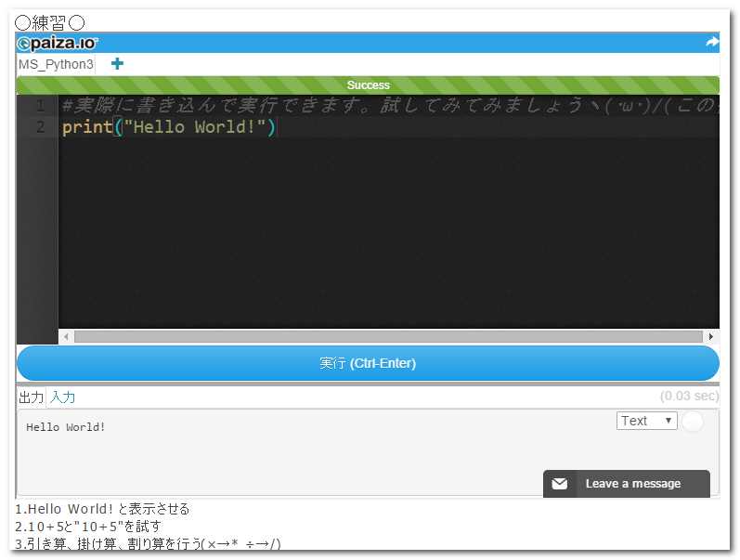The image size is (740, 560).
Task: Run code with 実行 (Ctrl-Enter) button
Action: pyautogui.click(x=368, y=363)
